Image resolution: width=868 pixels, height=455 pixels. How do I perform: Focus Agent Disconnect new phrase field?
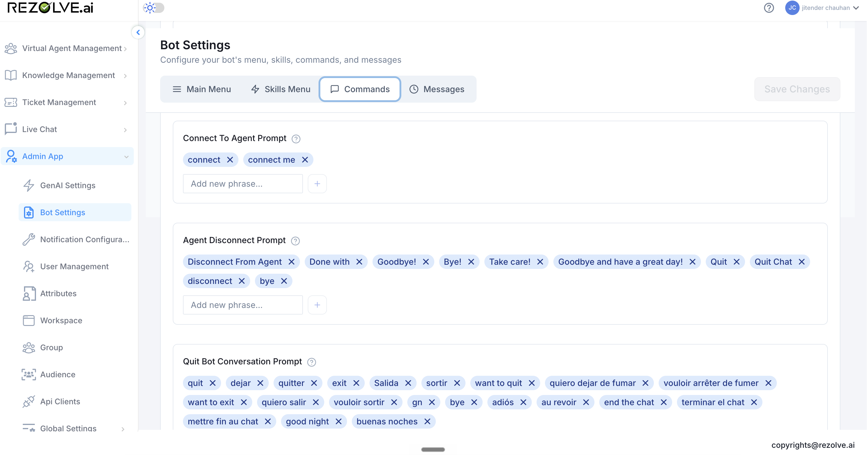243,305
